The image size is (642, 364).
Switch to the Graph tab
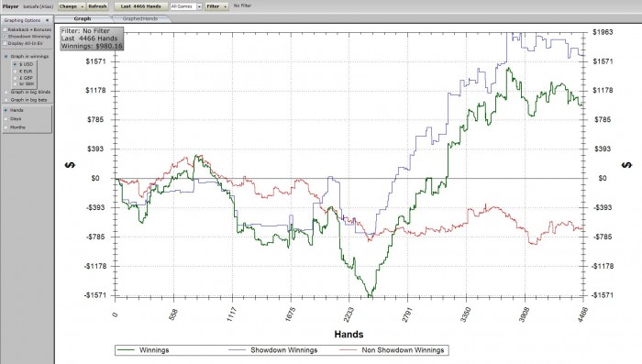click(83, 19)
